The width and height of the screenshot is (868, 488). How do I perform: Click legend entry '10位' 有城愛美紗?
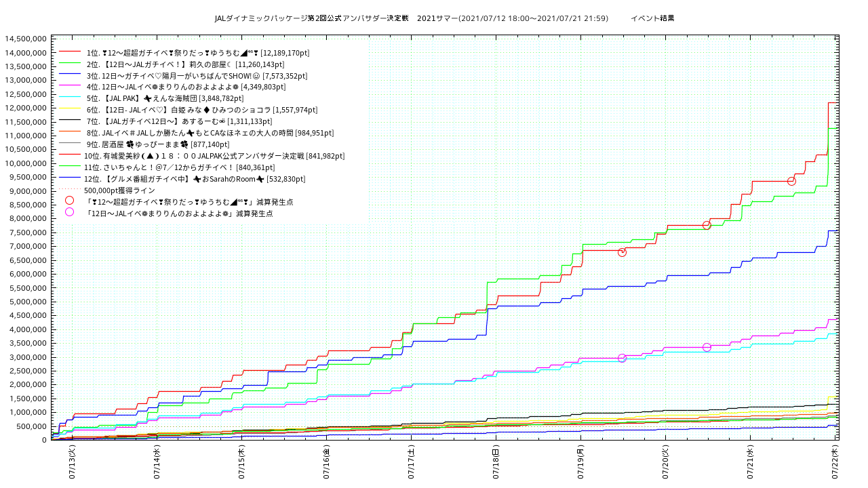214,156
